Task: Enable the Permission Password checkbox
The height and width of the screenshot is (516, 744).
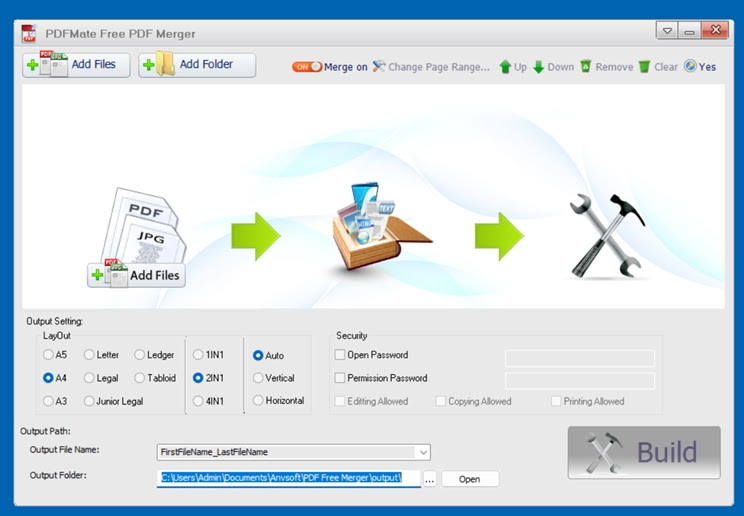Action: click(x=340, y=378)
